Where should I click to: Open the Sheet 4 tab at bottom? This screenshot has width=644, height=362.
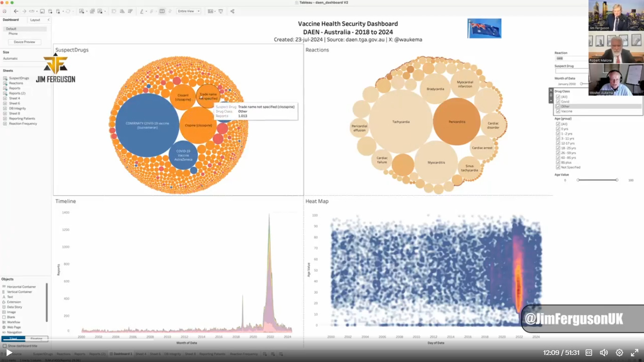click(x=140, y=354)
